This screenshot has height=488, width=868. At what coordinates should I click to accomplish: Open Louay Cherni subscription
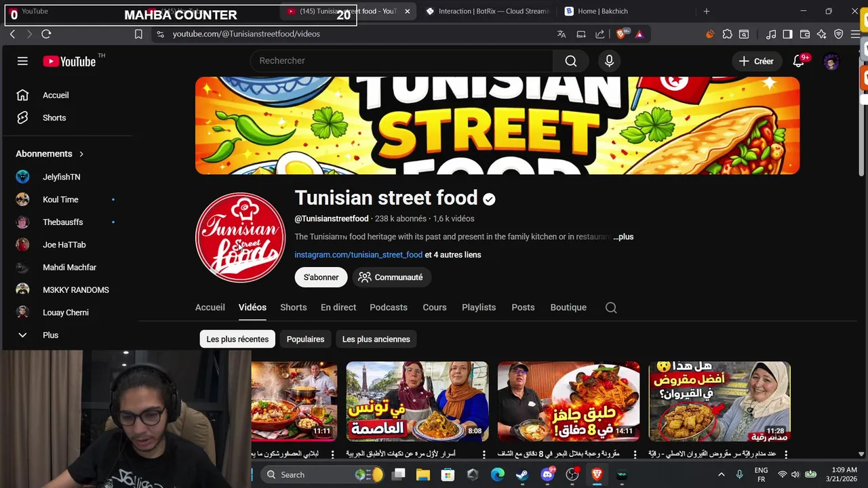(x=65, y=312)
